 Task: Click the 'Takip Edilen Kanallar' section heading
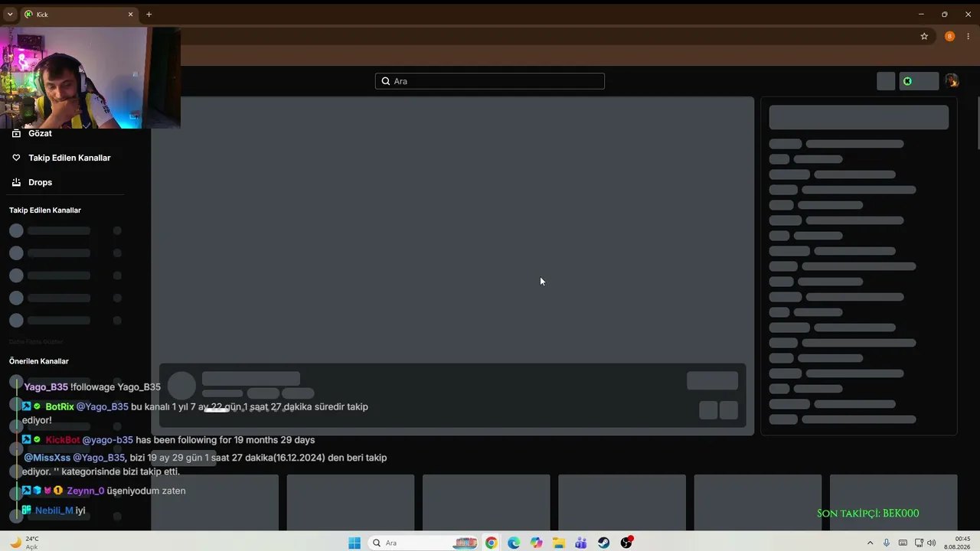45,210
